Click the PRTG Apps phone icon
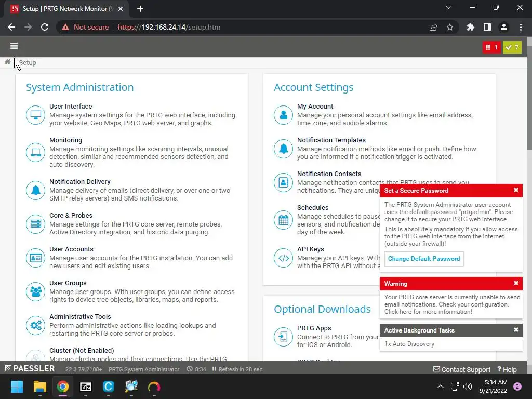 pos(283,337)
